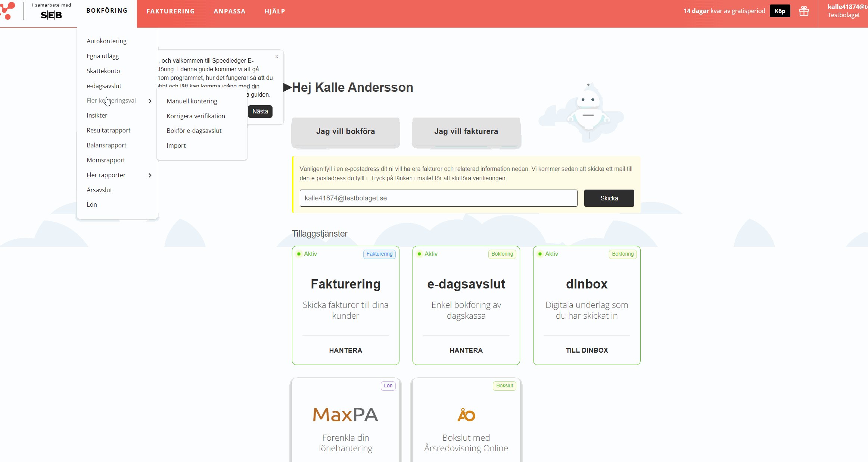Open the Fakturering top menu
The height and width of the screenshot is (462, 868).
coord(171,11)
